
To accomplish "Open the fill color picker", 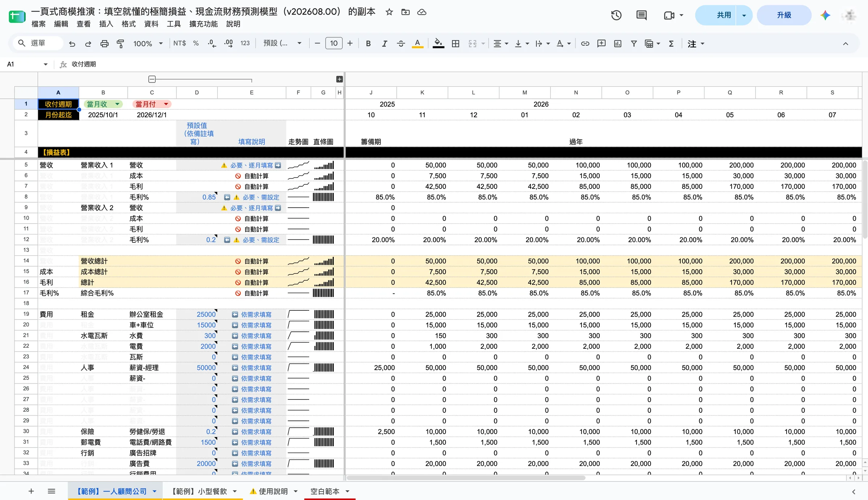I will [x=438, y=44].
